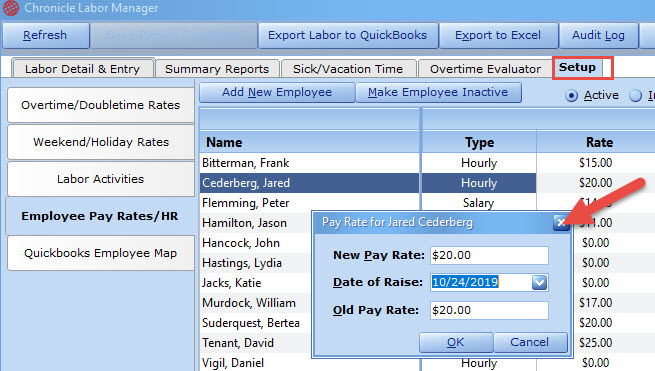Switch to Summary Reports tab
The height and width of the screenshot is (371, 655).
217,69
